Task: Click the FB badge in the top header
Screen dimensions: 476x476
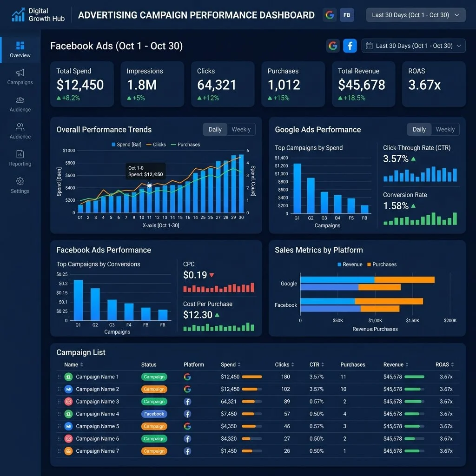Action: 347,15
